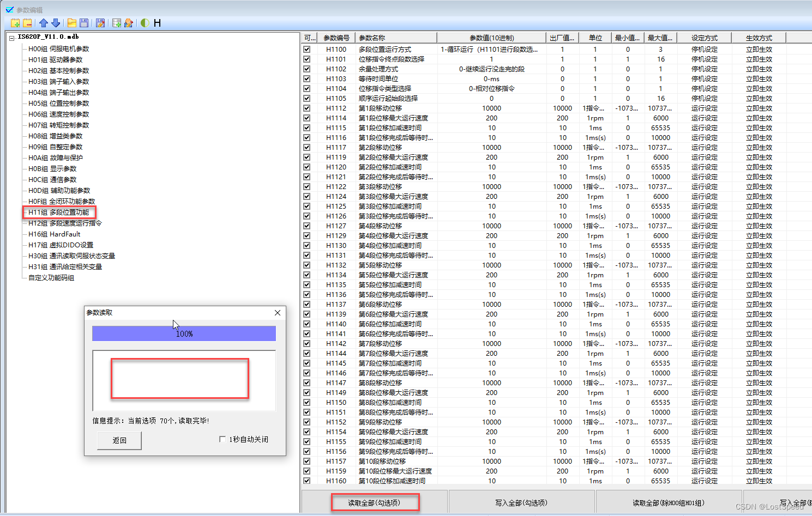Collapse the IS620P_V11.0.mdb tree root
This screenshot has width=812, height=516.
tap(11, 38)
